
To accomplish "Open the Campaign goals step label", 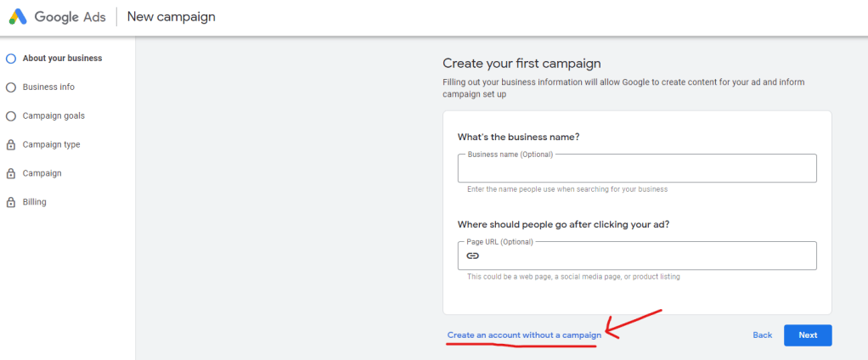I will [54, 115].
